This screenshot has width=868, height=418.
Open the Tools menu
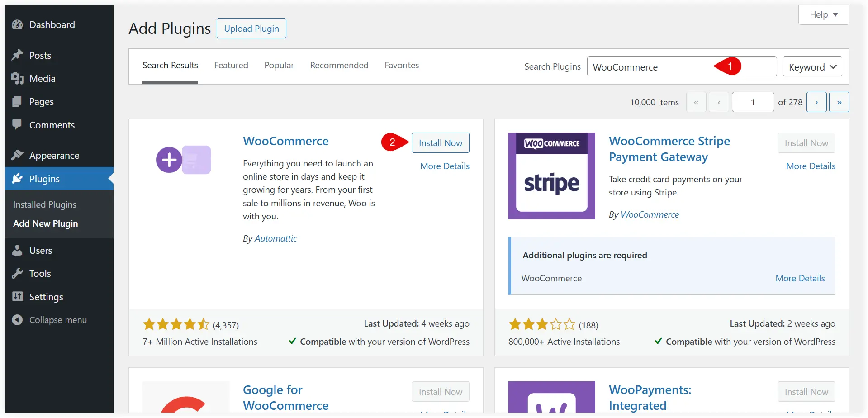59,273
